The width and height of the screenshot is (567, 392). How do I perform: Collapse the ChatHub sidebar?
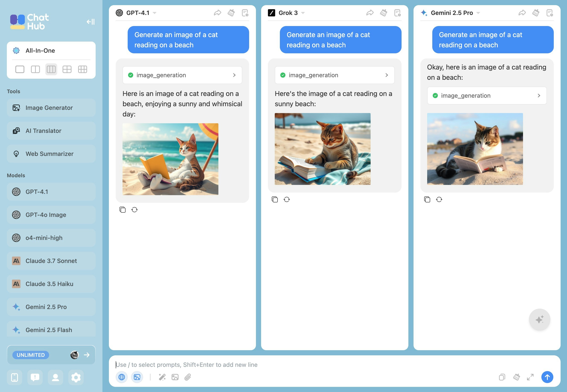(x=91, y=22)
